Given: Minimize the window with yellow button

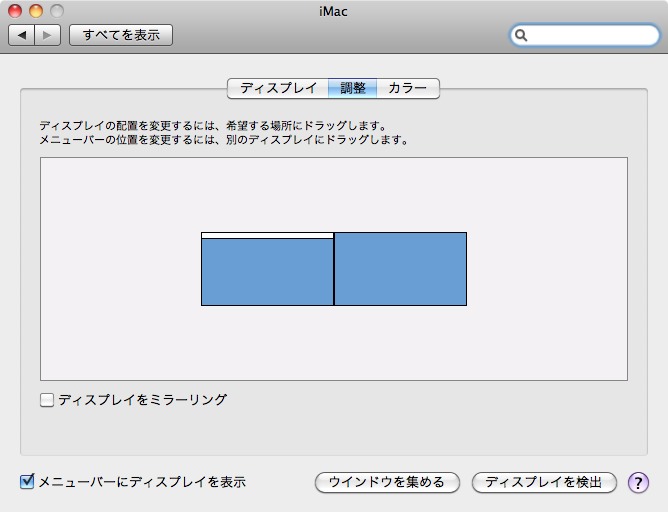Looking at the screenshot, I should coord(36,11).
